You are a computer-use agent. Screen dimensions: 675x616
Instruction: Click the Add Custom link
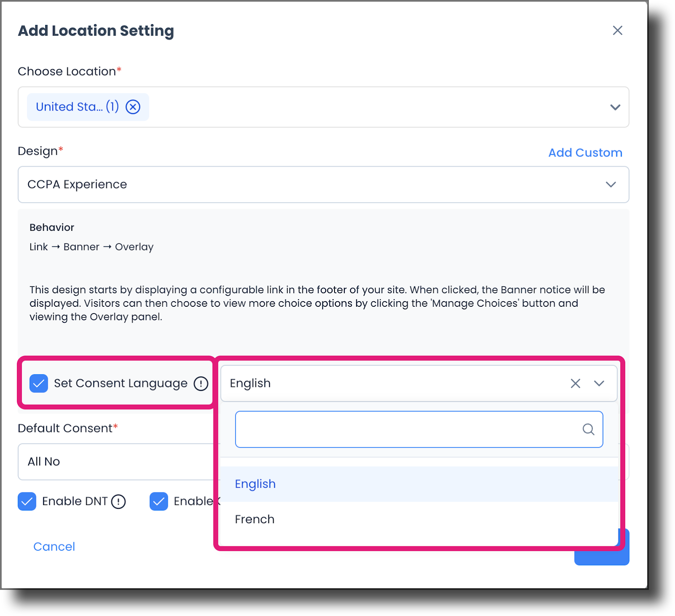[585, 152]
